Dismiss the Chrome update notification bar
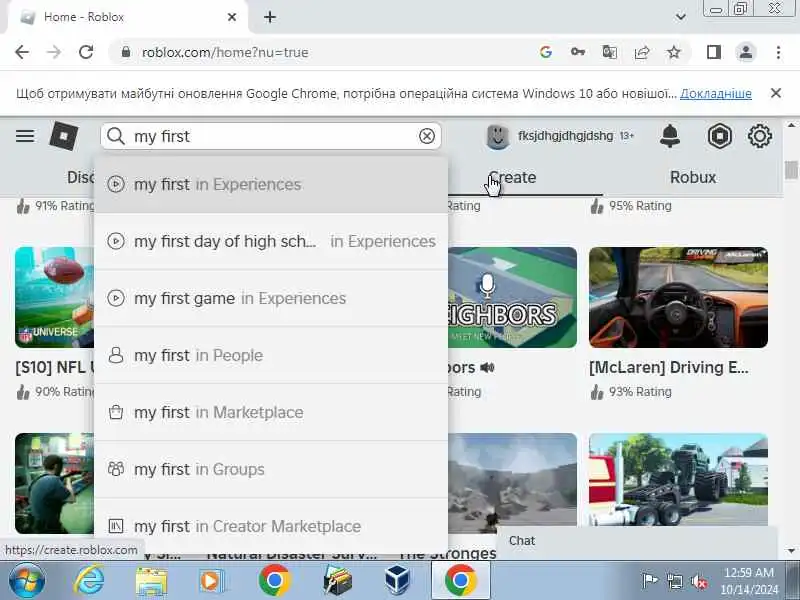Image resolution: width=800 pixels, height=600 pixels. tap(776, 93)
